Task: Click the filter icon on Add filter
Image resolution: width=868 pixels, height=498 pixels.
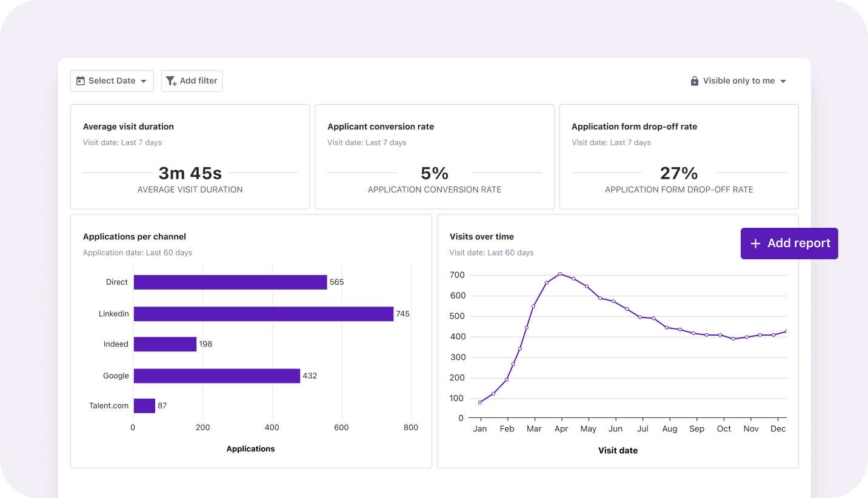Action: (x=172, y=81)
